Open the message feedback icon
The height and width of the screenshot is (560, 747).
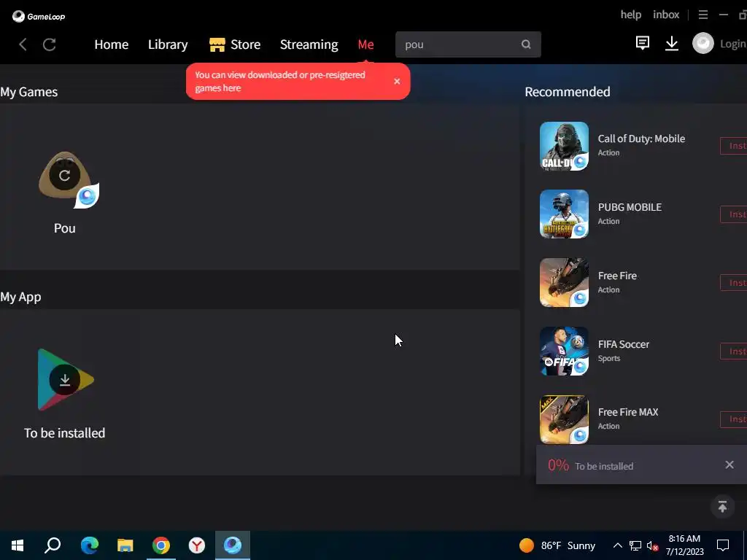point(642,43)
